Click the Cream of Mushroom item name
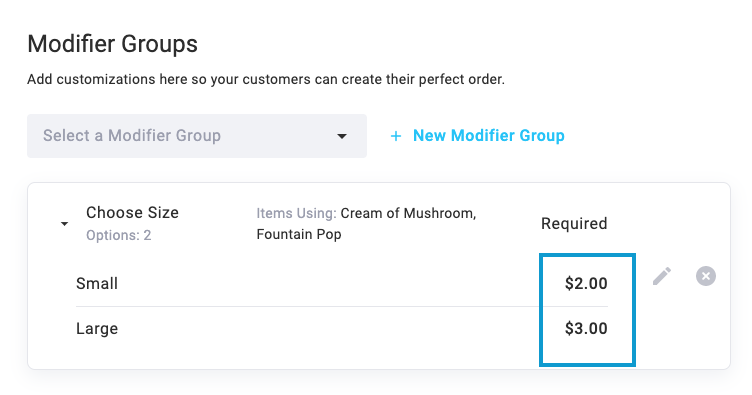 coord(408,213)
